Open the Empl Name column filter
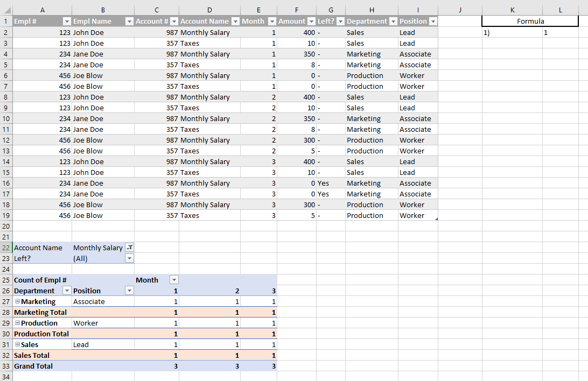This screenshot has height=381, width=588. tap(129, 21)
